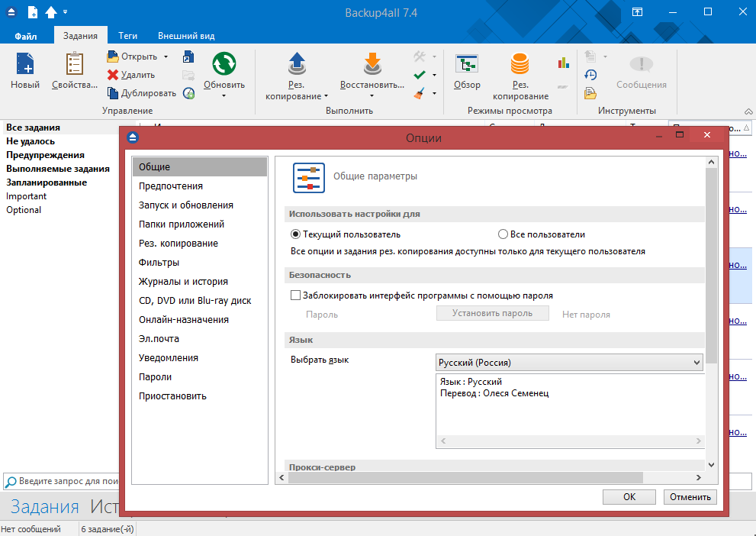
Task: Click the options panel vertical scrollbar thumb
Action: coord(711,266)
